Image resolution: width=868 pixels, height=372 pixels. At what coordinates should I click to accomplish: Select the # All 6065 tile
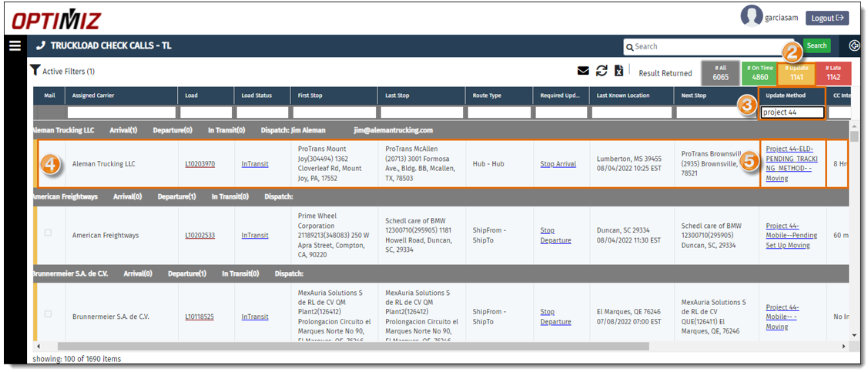[x=720, y=73]
